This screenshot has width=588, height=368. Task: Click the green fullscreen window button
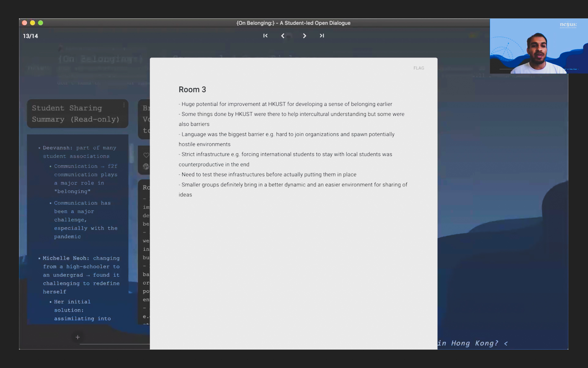click(x=41, y=23)
